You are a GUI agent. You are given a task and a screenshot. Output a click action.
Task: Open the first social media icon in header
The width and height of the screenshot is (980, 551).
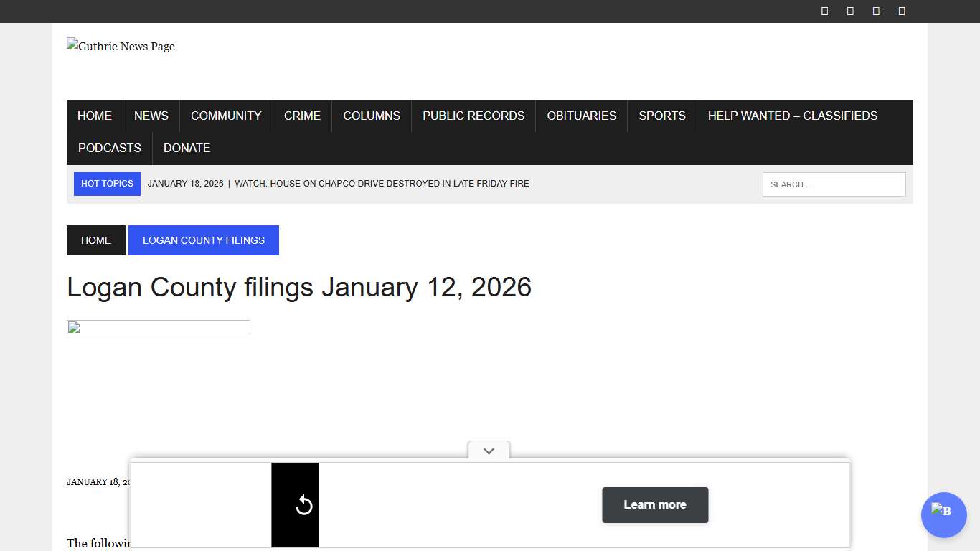[824, 11]
